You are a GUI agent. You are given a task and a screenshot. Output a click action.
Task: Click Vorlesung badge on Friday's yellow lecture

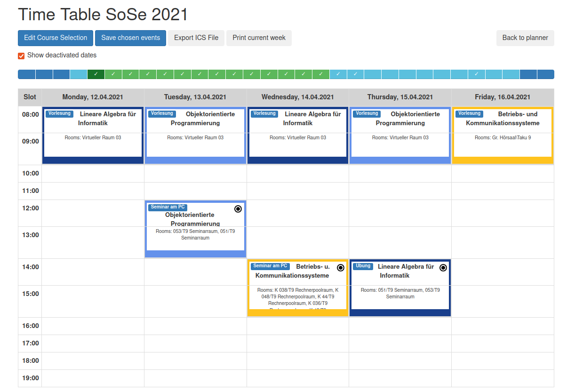(x=469, y=113)
